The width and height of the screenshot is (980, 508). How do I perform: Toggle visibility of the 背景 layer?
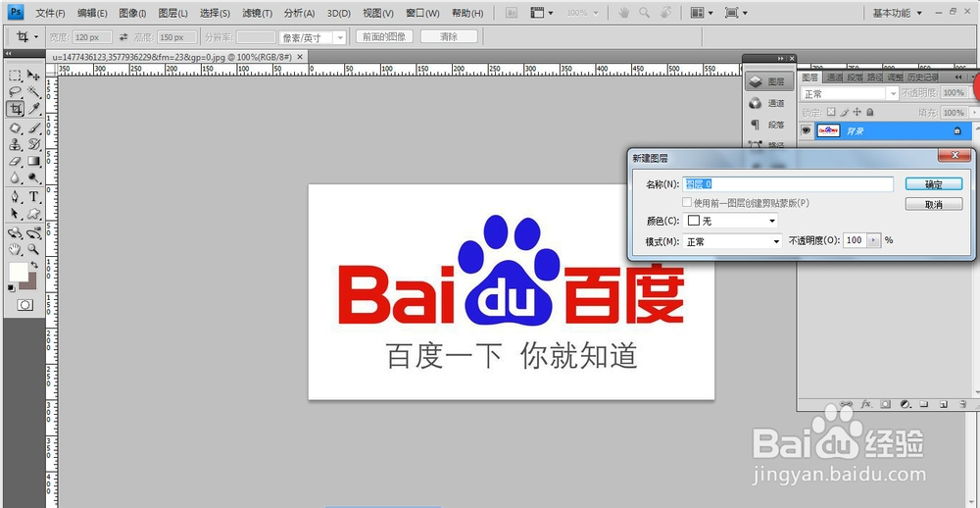[807, 130]
